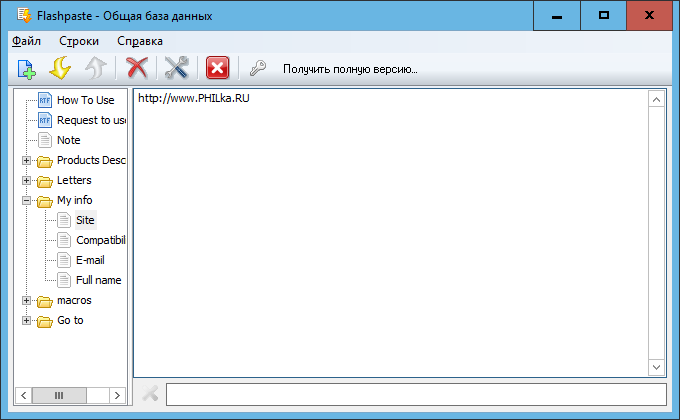Expand the Letters folder node
This screenshot has height=420, width=680.
click(x=26, y=180)
